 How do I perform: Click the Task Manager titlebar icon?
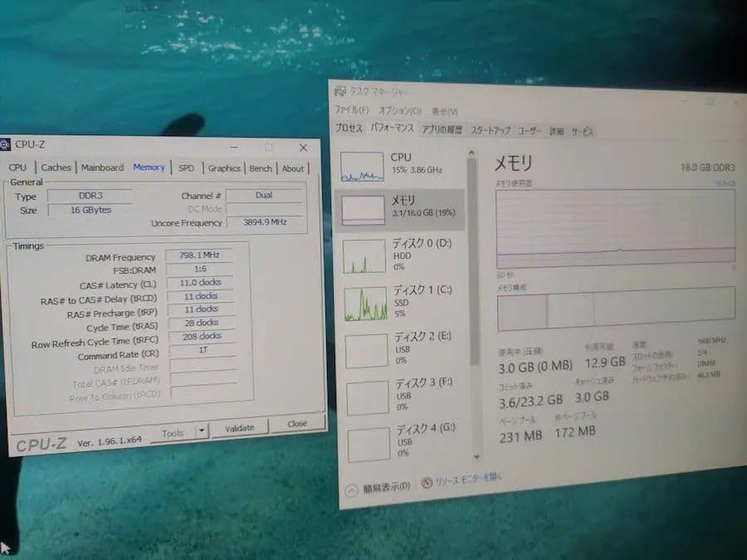339,90
